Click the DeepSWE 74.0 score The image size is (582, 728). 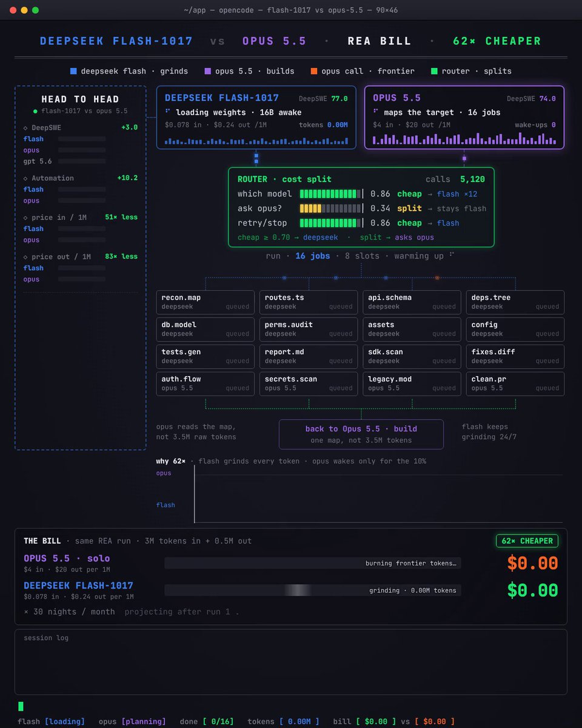pos(532,98)
